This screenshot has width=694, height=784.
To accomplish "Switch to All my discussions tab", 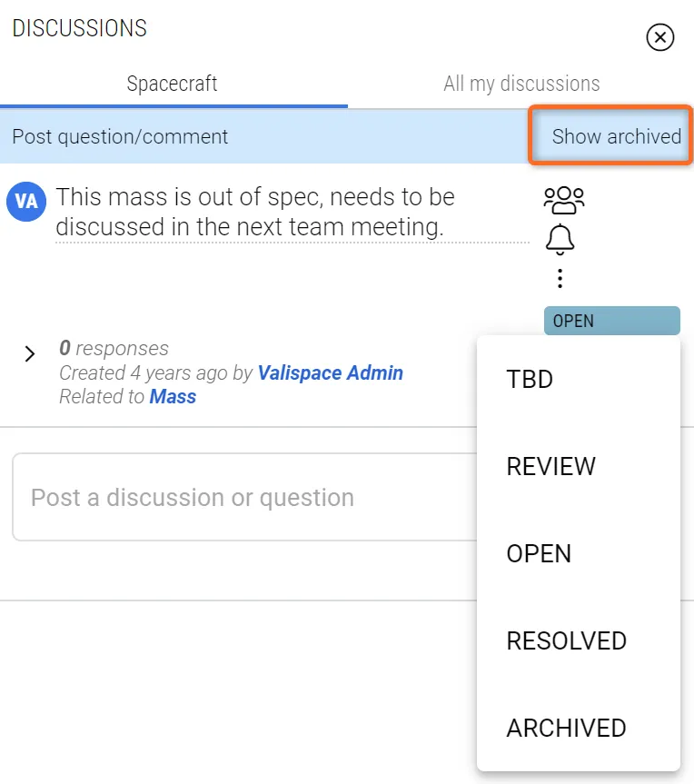I will (521, 84).
